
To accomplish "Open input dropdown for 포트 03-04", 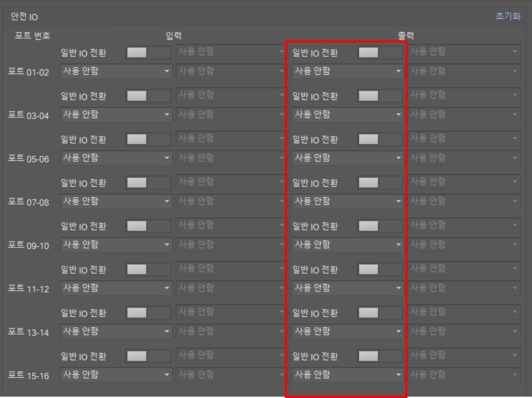I will (116, 114).
